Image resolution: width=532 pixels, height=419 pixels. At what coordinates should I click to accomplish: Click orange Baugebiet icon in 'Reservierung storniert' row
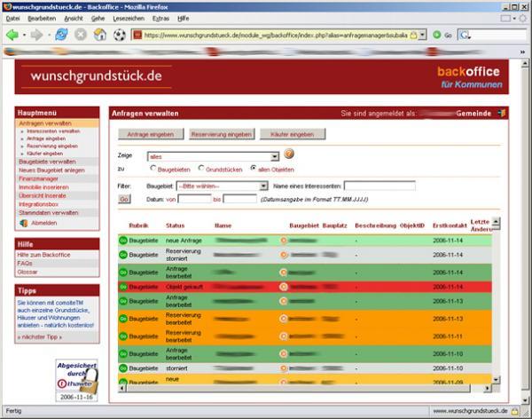coord(284,255)
